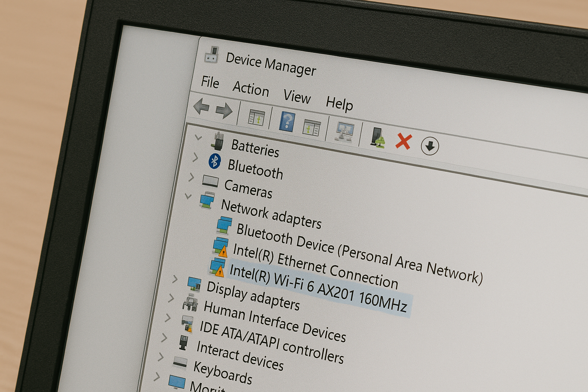Image resolution: width=588 pixels, height=392 pixels.
Task: Open the File menu
Action: pos(210,82)
